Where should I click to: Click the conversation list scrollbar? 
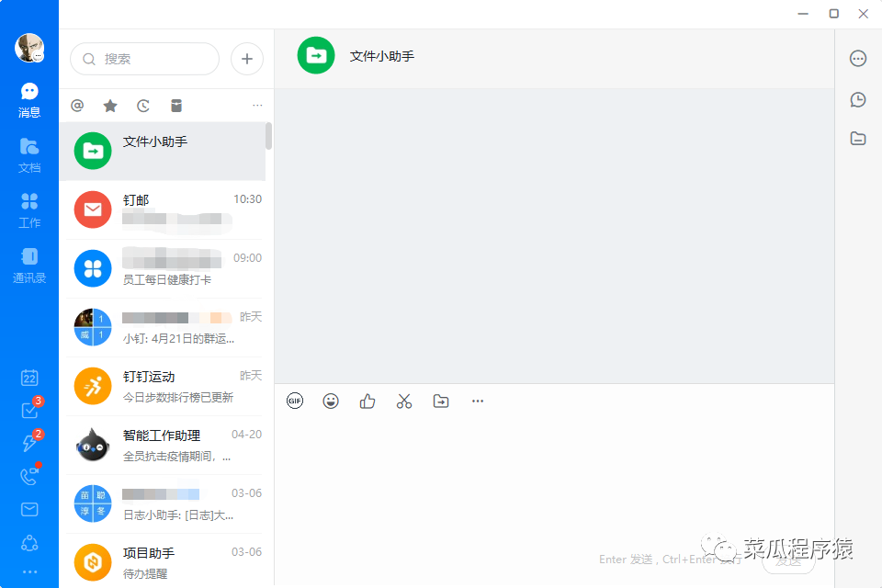click(269, 136)
